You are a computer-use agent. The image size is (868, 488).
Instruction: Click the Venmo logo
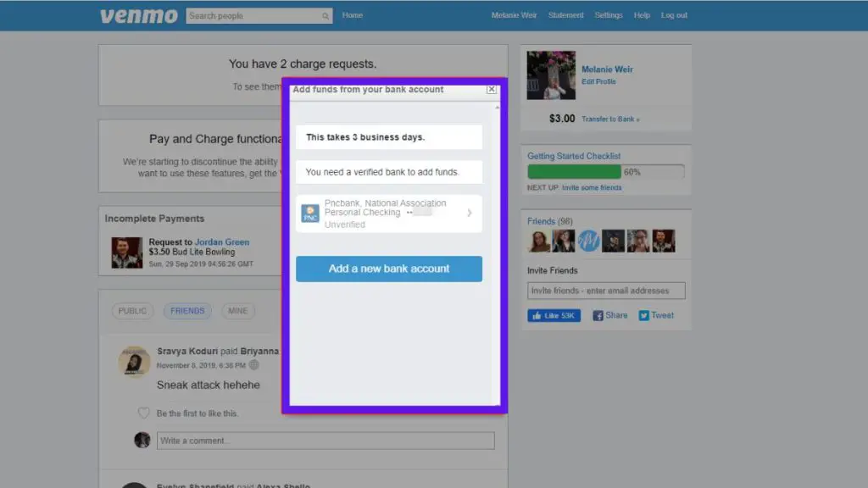click(138, 15)
